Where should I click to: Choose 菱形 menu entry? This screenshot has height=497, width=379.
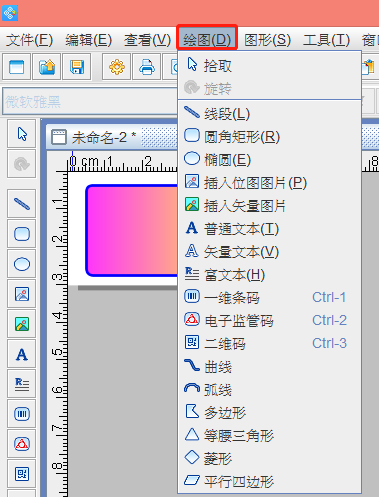(x=270, y=458)
